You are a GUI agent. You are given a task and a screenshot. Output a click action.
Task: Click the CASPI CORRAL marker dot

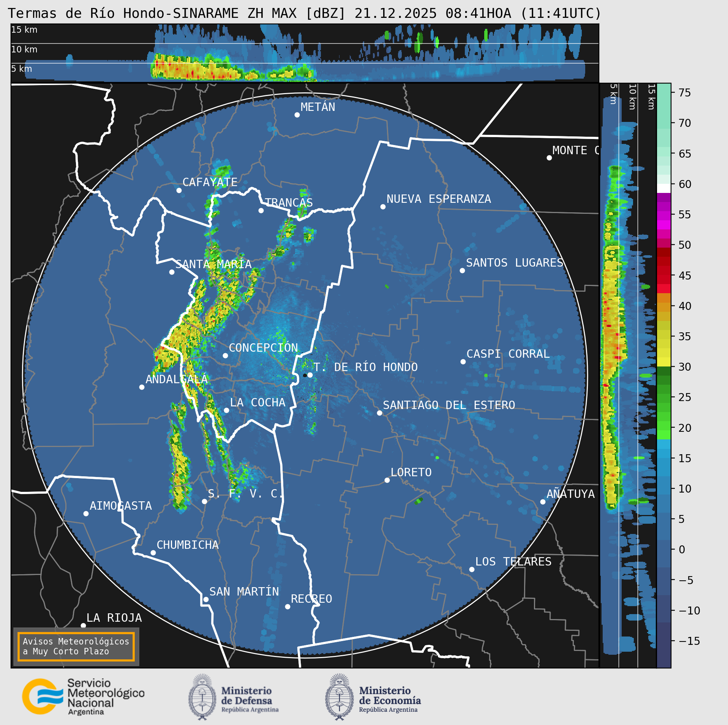[x=463, y=362]
